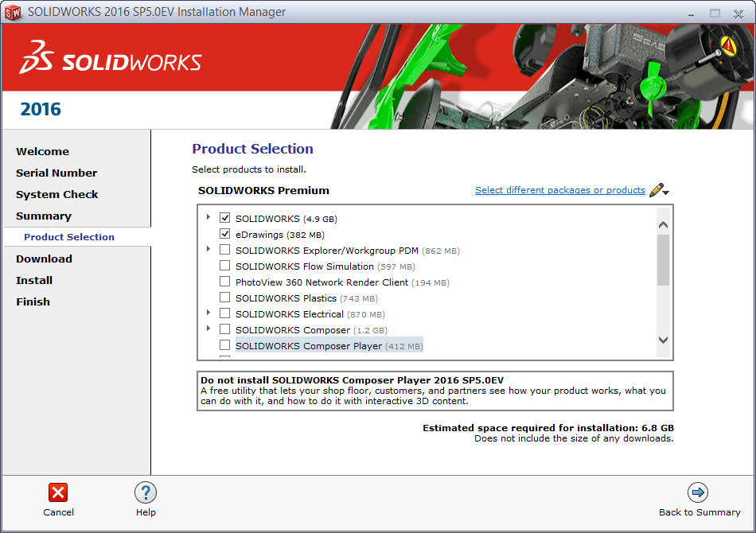Tick the SOLIDWORKS Composer (1.2 GB) checkbox

coord(224,329)
